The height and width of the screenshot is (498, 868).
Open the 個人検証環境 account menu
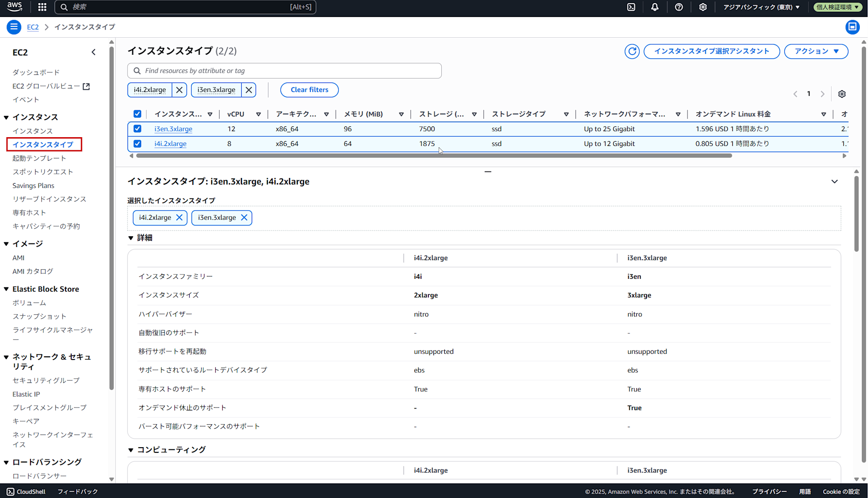coord(838,7)
